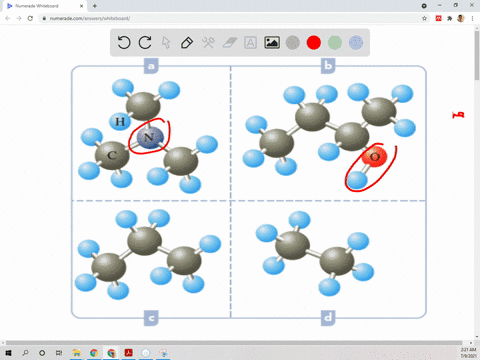Click the hydrogen atom labeled H
Image resolution: width=480 pixels, height=360 pixels.
120,122
